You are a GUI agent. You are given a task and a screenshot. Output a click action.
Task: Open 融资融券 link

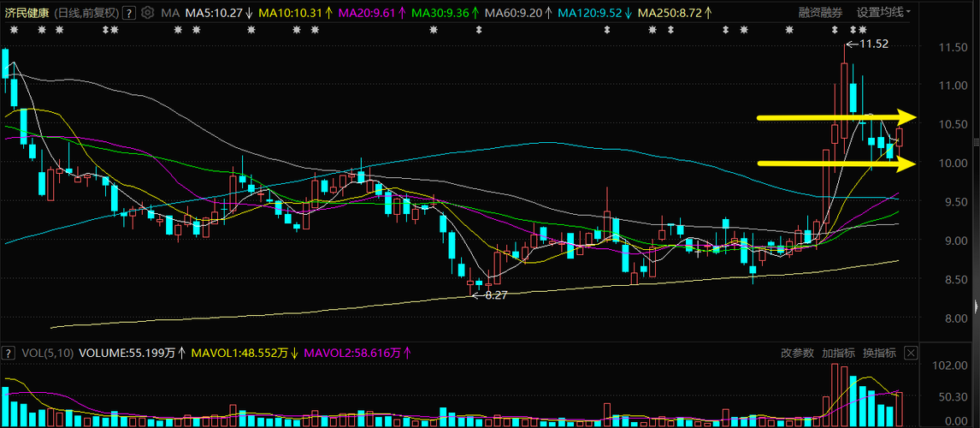pos(820,13)
